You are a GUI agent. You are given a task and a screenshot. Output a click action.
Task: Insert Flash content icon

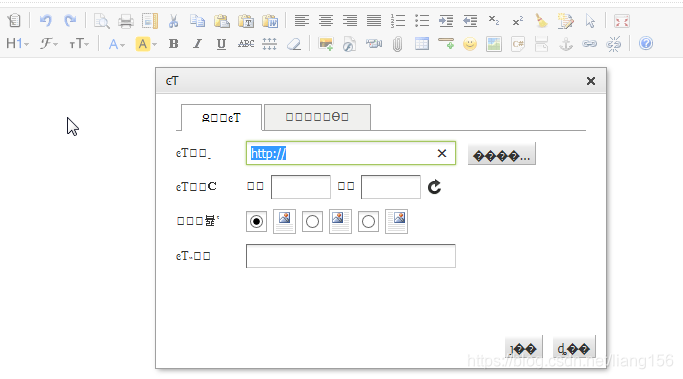[349, 44]
